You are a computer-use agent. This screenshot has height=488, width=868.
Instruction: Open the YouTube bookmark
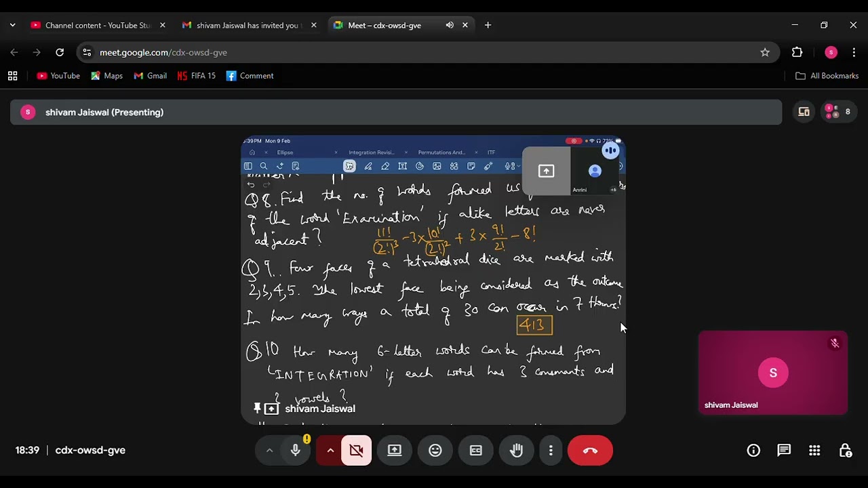click(x=58, y=76)
